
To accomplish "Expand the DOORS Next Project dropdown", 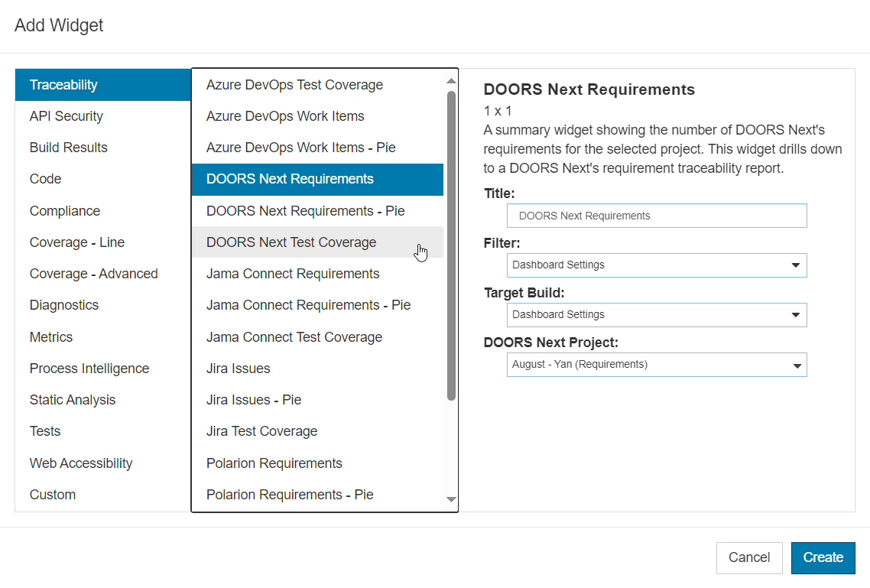I will click(x=657, y=365).
